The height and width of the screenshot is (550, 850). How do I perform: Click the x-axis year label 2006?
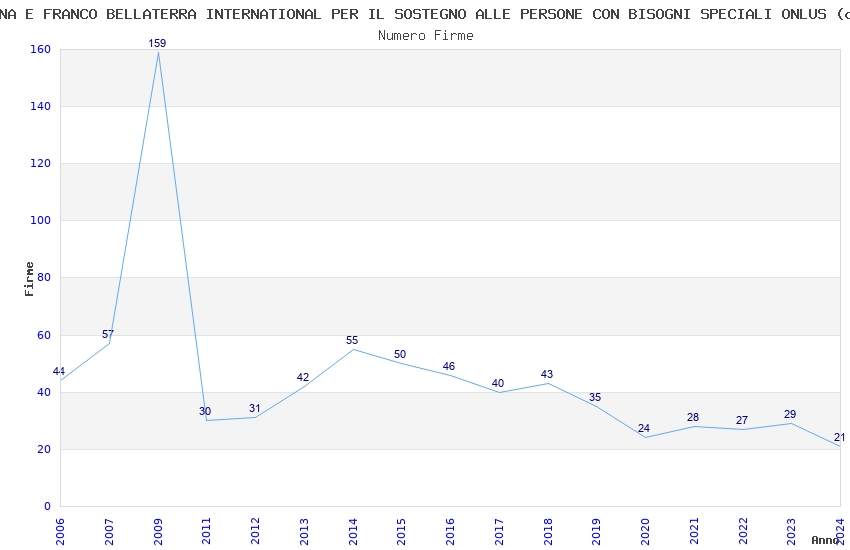tap(60, 531)
